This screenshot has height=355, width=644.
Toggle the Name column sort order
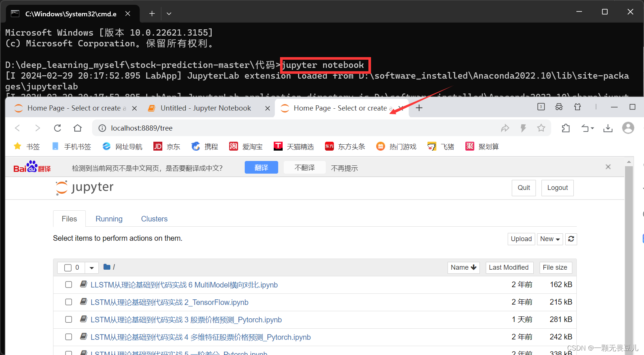pos(463,267)
